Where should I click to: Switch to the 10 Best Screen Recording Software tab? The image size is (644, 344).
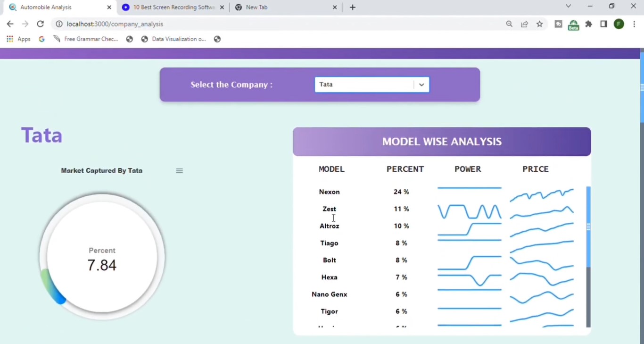(170, 7)
